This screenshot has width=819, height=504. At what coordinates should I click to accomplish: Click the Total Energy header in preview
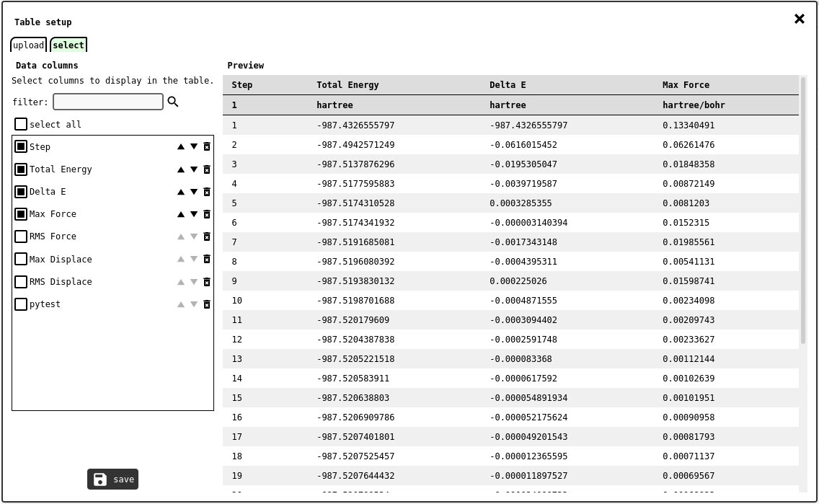tap(347, 85)
